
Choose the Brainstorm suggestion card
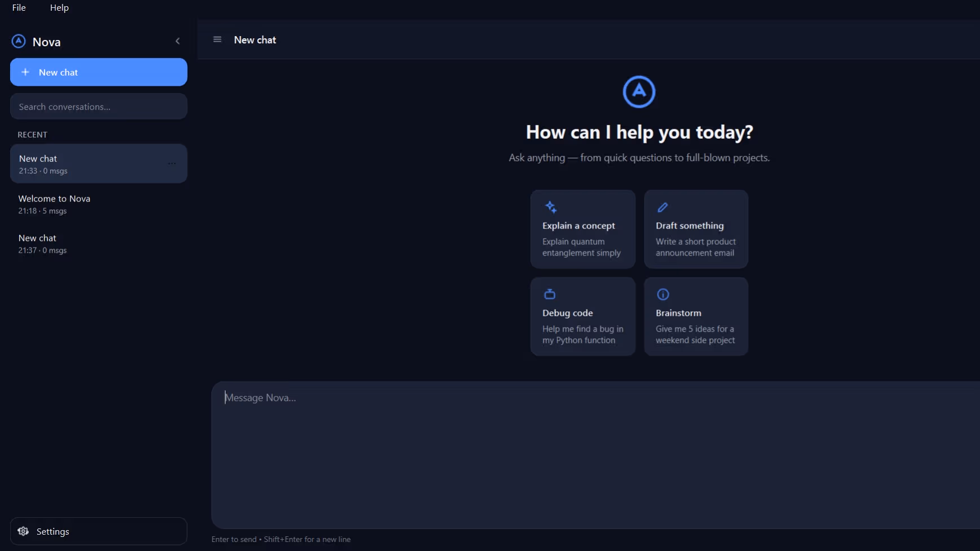pos(696,316)
